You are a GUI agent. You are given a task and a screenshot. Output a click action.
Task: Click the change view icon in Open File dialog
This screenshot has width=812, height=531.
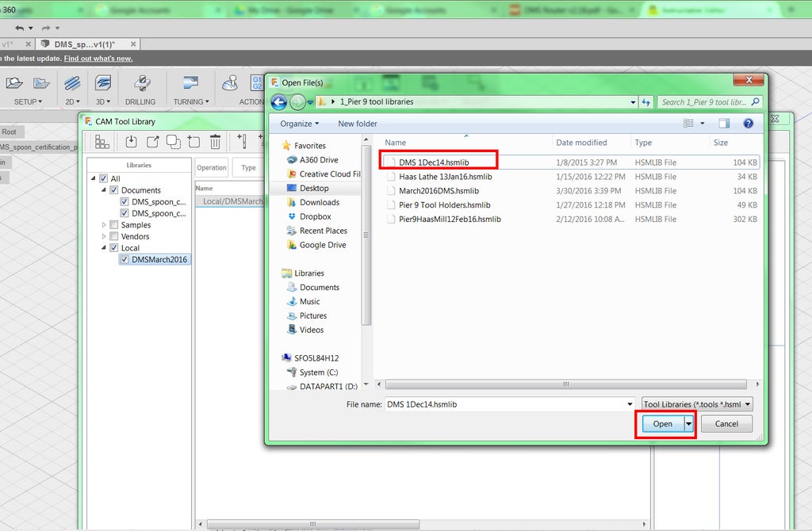pyautogui.click(x=688, y=123)
